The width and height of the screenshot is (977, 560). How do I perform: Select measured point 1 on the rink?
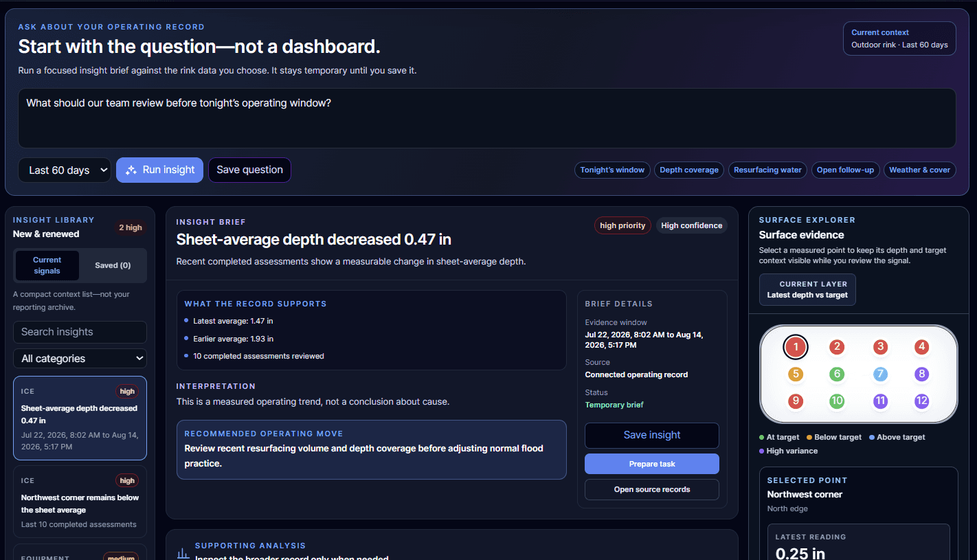[796, 347]
